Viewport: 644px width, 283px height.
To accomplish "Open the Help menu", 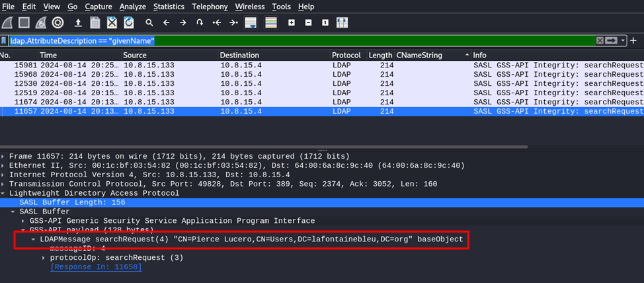I will pos(306,7).
